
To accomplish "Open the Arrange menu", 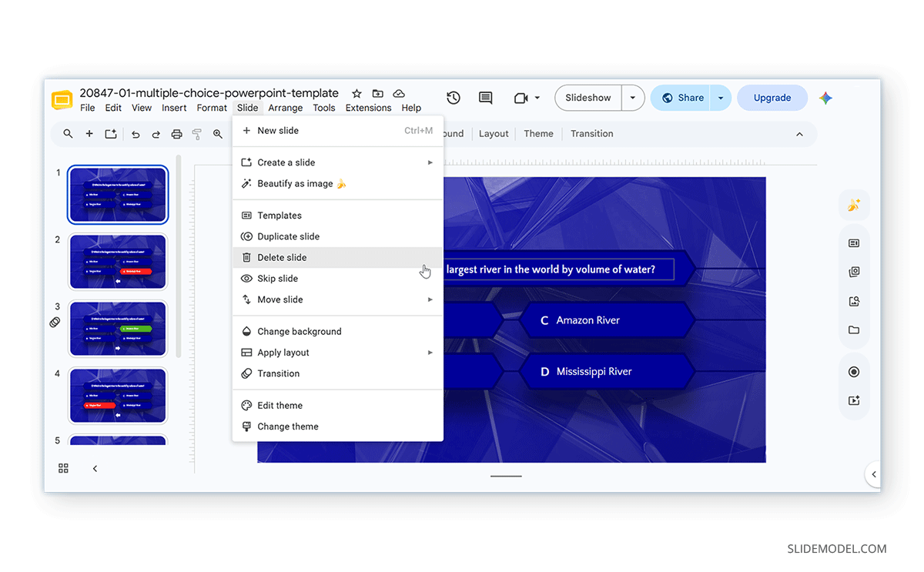I will click(x=286, y=108).
